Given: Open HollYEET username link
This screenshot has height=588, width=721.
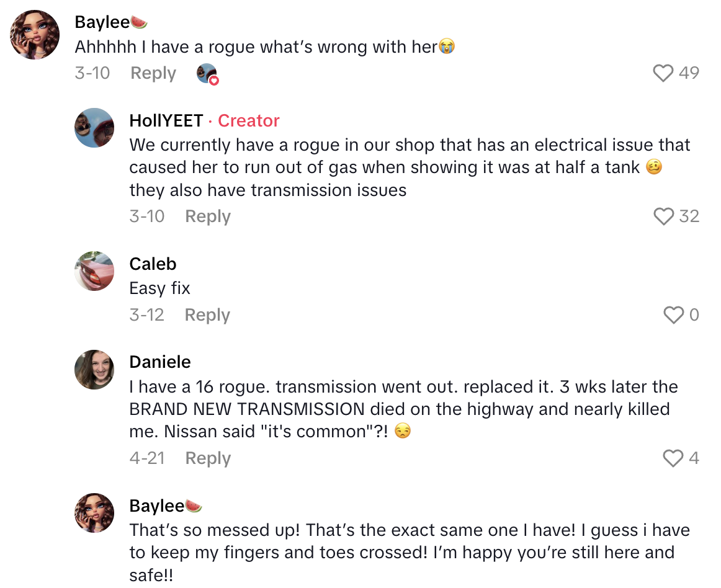Looking at the screenshot, I should click(x=166, y=121).
